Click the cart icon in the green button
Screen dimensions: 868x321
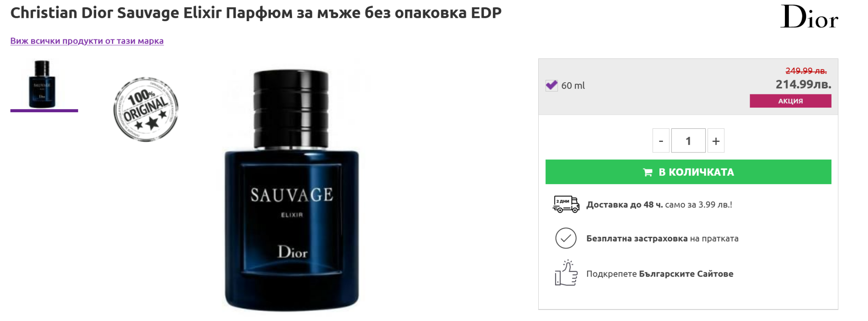(x=648, y=172)
